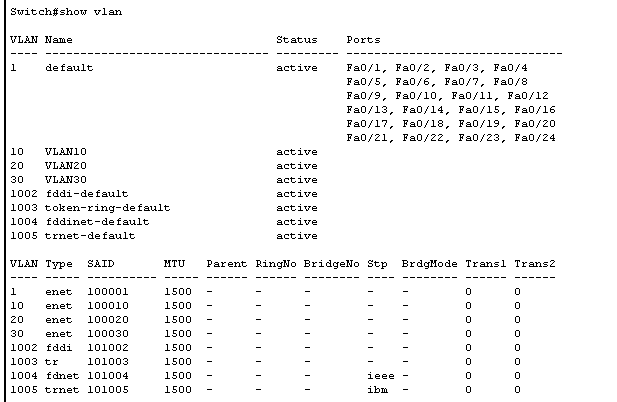The image size is (617, 402).
Task: Click the MTU column header
Action: point(174,264)
